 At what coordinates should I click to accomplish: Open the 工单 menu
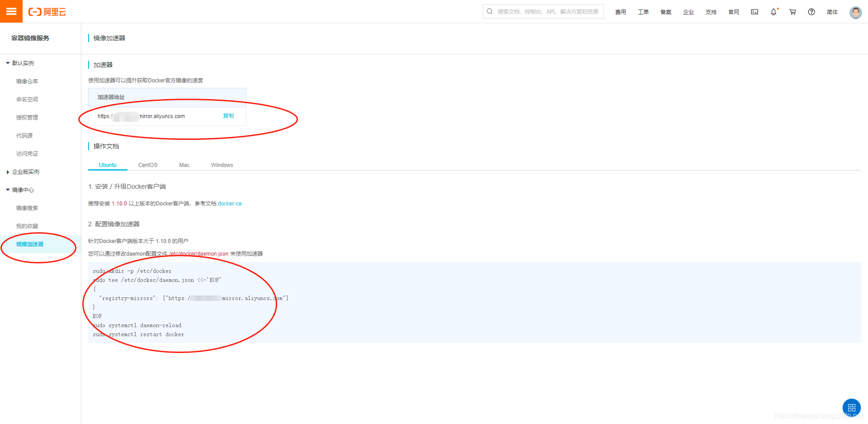pyautogui.click(x=643, y=12)
